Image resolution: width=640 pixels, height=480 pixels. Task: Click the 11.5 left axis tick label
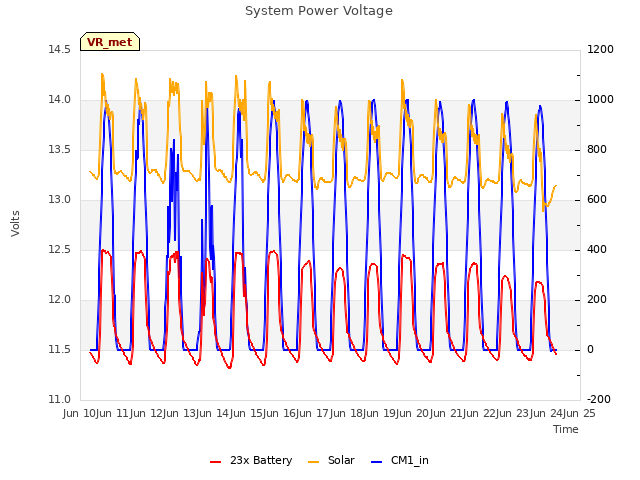click(59, 349)
